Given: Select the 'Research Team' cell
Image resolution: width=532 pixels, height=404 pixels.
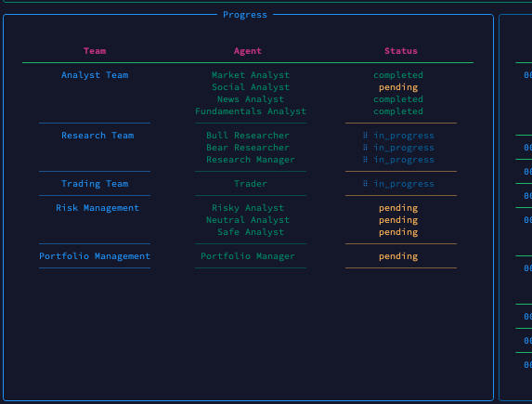Looking at the screenshot, I should point(97,136).
